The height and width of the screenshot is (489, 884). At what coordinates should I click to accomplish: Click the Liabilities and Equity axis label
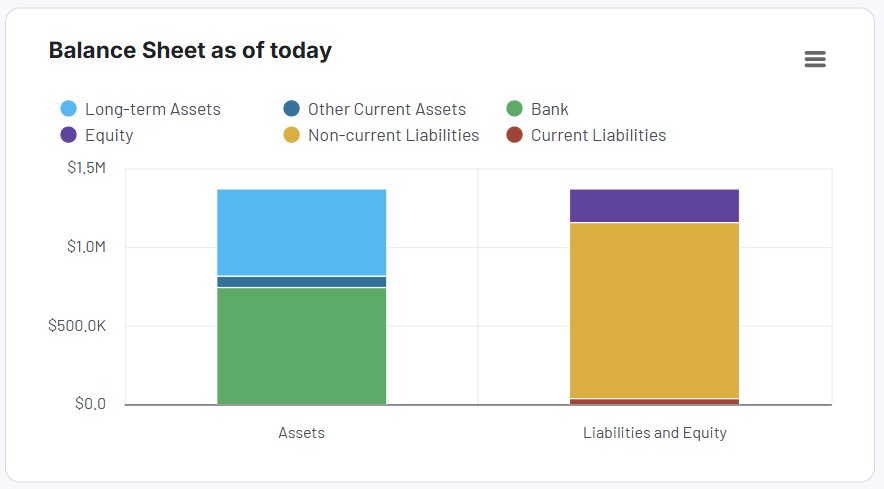coord(655,433)
